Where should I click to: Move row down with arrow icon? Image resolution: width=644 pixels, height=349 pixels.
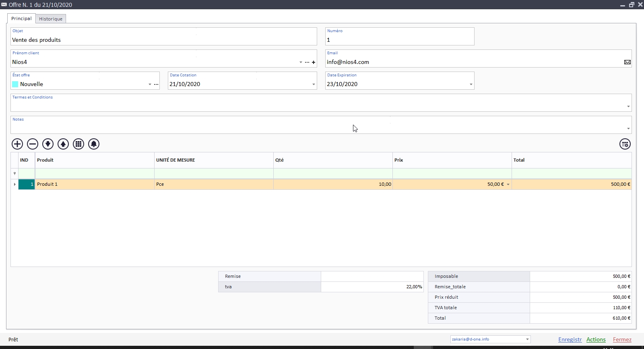[x=48, y=144]
